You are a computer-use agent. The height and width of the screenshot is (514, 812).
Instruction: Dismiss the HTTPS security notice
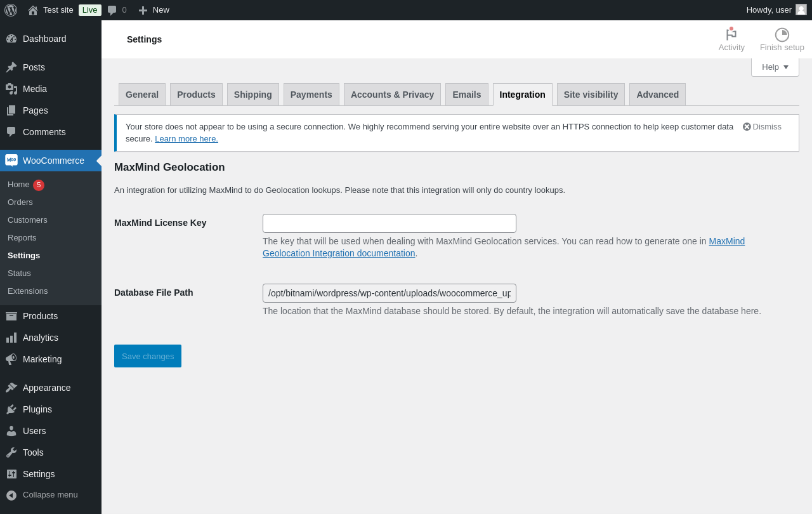pyautogui.click(x=762, y=127)
